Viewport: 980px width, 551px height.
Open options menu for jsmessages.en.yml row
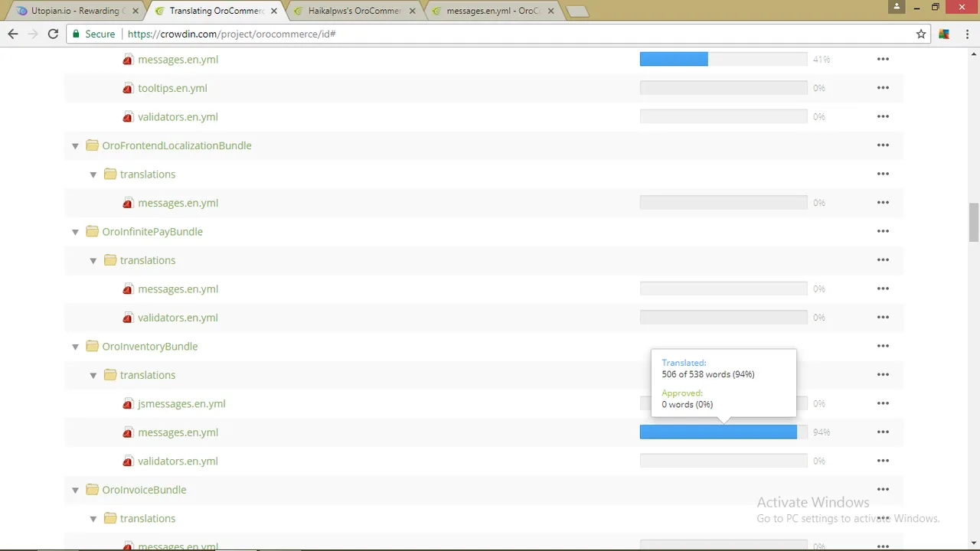click(x=883, y=403)
